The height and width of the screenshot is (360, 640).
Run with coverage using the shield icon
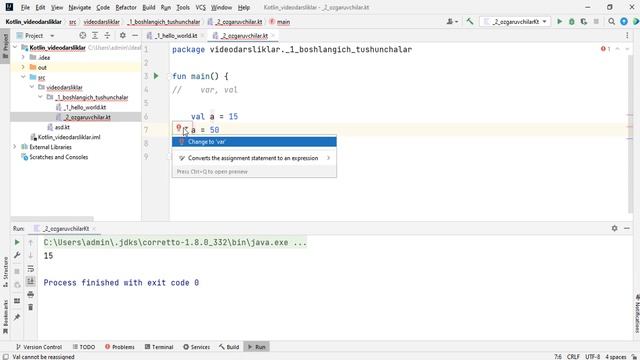pyautogui.click(x=584, y=22)
